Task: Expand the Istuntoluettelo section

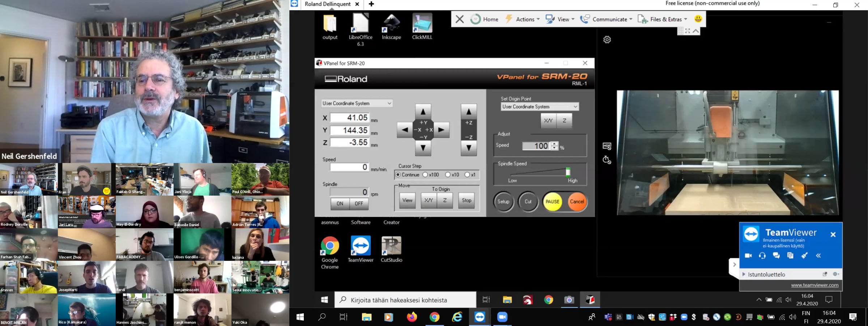Action: click(x=744, y=274)
